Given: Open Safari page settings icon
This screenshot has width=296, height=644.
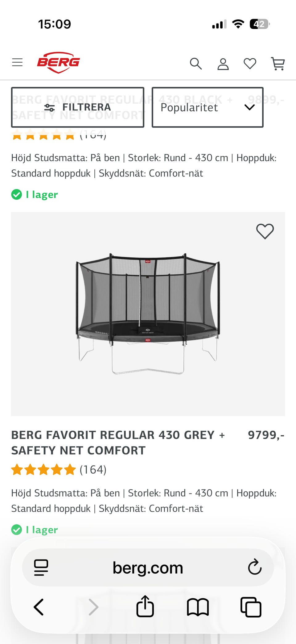Looking at the screenshot, I should pyautogui.click(x=41, y=567).
